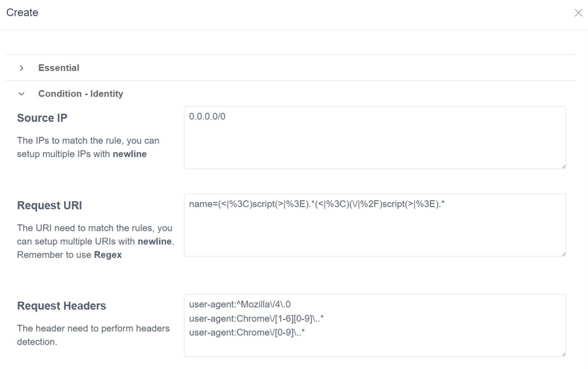
Task: Collapse the Condition - Identity chevron
Action: click(x=21, y=94)
